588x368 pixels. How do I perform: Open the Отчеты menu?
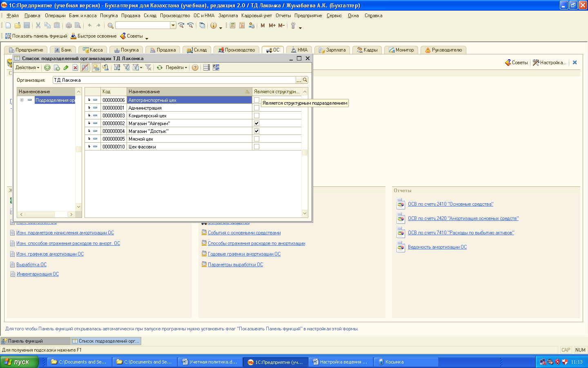[283, 16]
